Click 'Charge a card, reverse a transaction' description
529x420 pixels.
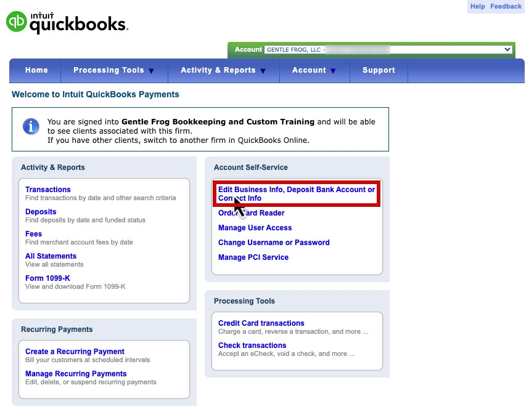pyautogui.click(x=293, y=332)
